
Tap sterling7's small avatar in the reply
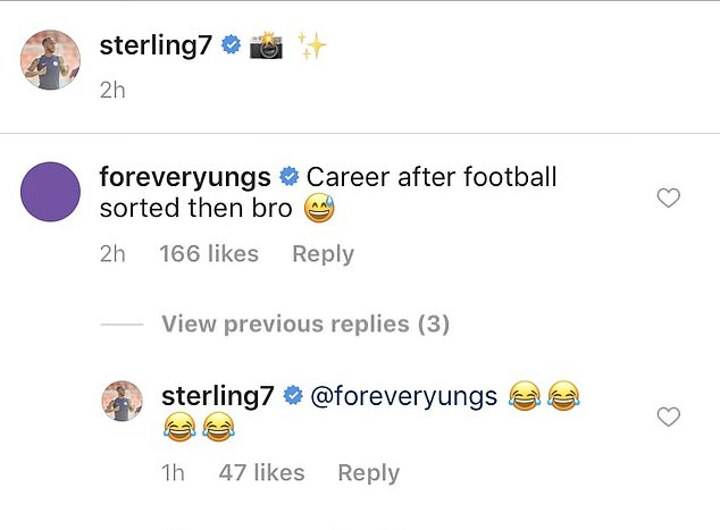(124, 400)
